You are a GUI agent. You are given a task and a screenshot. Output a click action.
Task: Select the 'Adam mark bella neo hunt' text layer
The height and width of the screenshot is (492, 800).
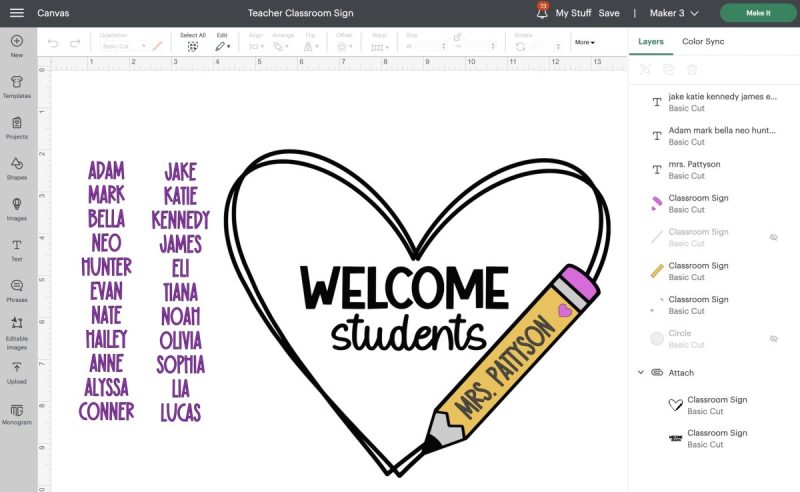714,136
